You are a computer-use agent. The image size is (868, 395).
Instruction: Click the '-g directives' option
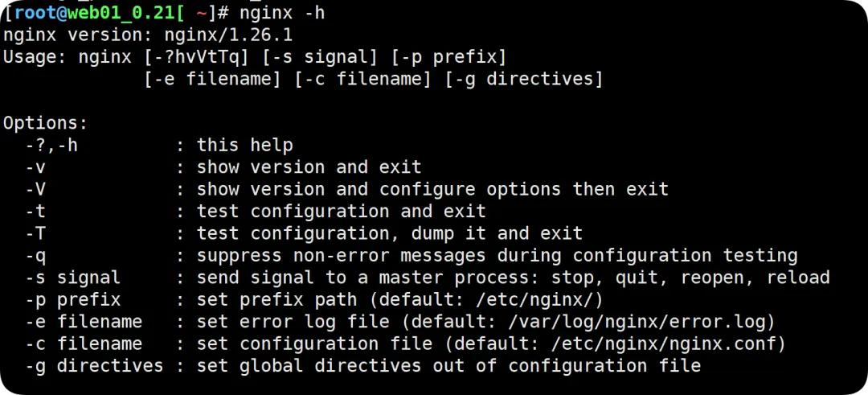click(x=94, y=366)
